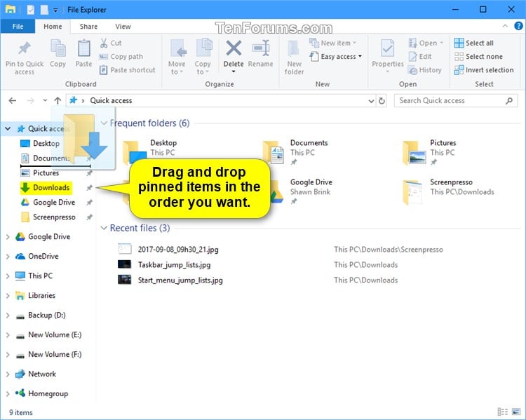This screenshot has height=420, width=526.
Task: Expand the New Volume (E:) node
Action: tap(8, 334)
